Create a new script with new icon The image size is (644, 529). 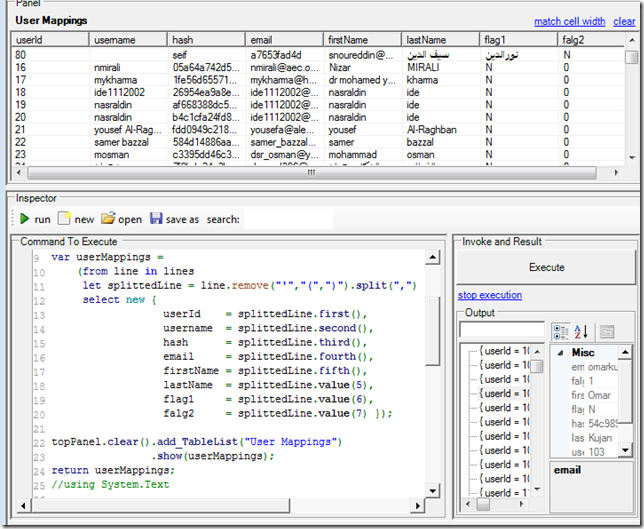[65, 219]
